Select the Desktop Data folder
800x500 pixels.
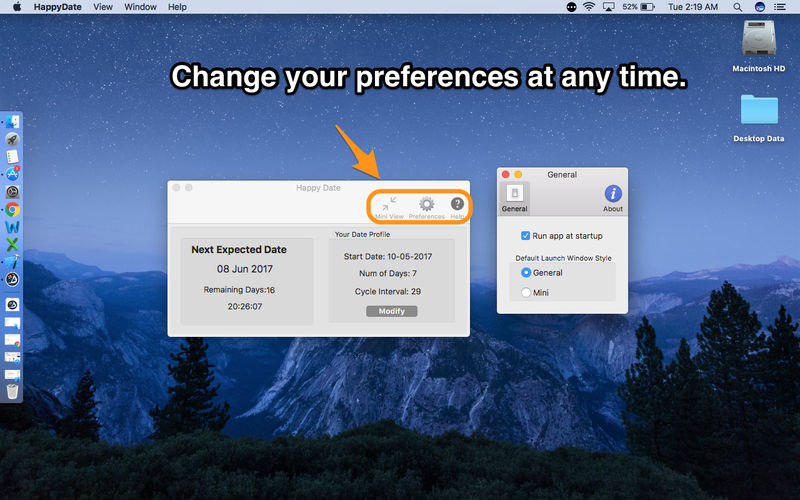759,109
